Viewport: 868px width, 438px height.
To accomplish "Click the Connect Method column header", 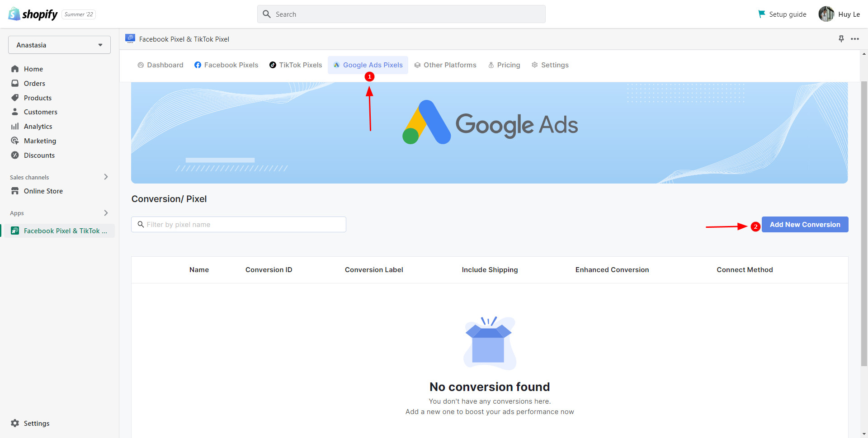I will 745,270.
